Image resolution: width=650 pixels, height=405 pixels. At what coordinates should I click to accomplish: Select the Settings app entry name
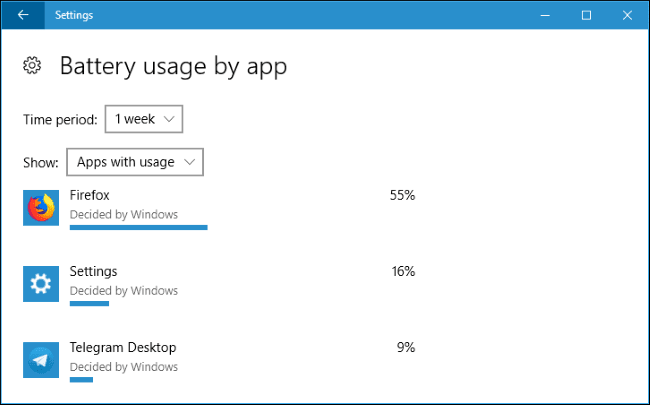93,272
